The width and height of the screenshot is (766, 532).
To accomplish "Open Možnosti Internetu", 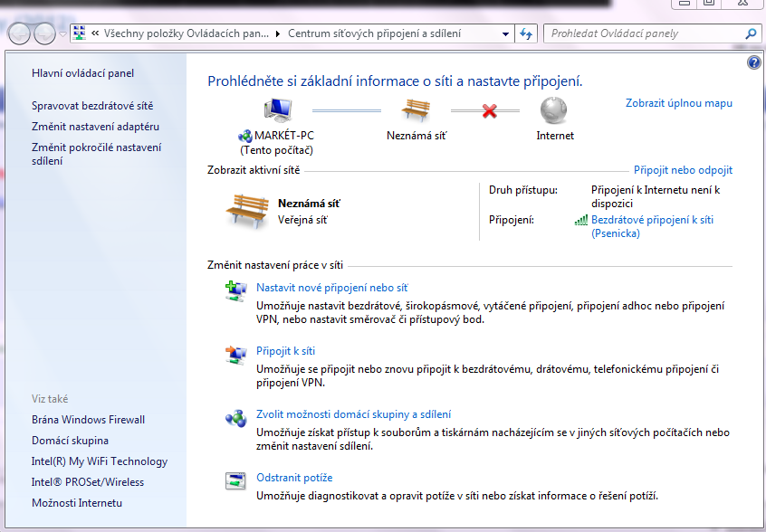I will 77,503.
